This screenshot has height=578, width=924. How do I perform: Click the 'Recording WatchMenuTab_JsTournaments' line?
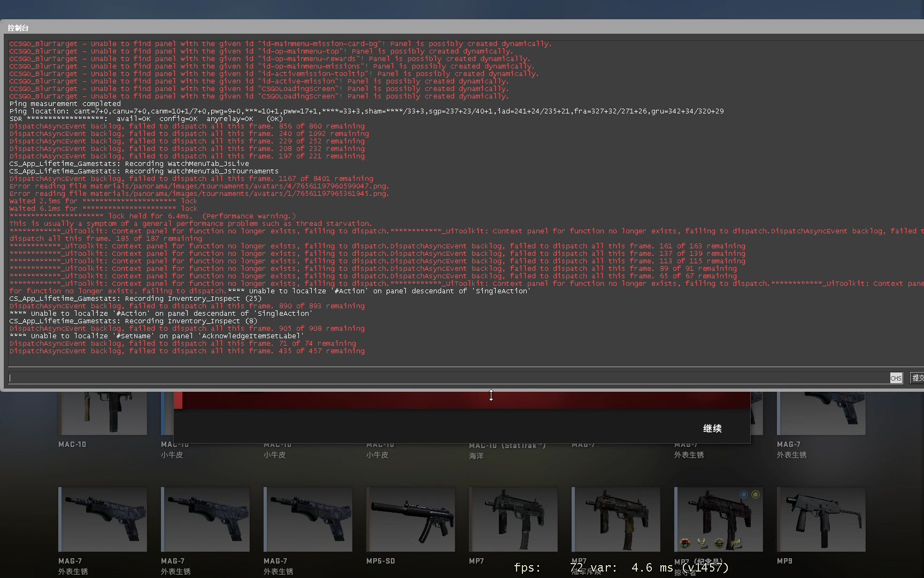tap(144, 171)
